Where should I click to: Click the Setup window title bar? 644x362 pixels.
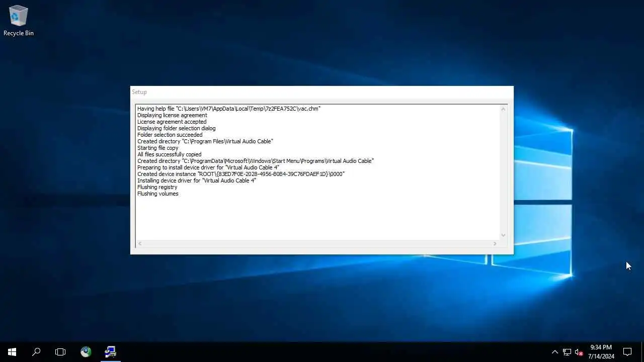tap(322, 93)
